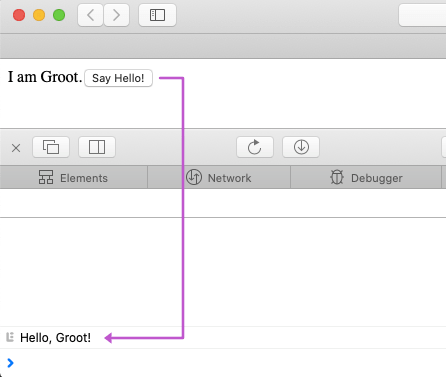Dock Web Inspector to the side
The image size is (446, 377).
(97, 147)
